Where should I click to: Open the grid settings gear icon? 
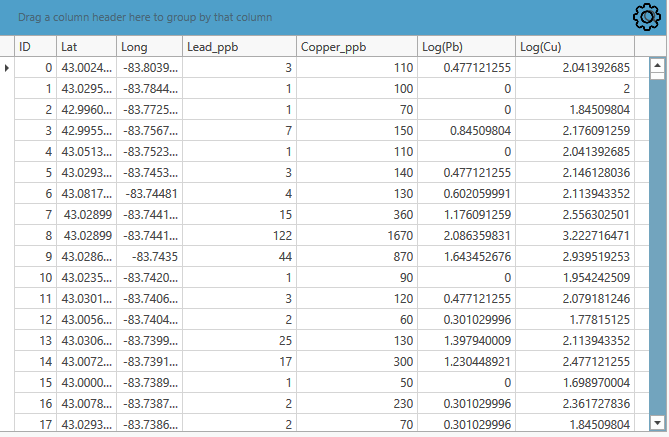647,17
